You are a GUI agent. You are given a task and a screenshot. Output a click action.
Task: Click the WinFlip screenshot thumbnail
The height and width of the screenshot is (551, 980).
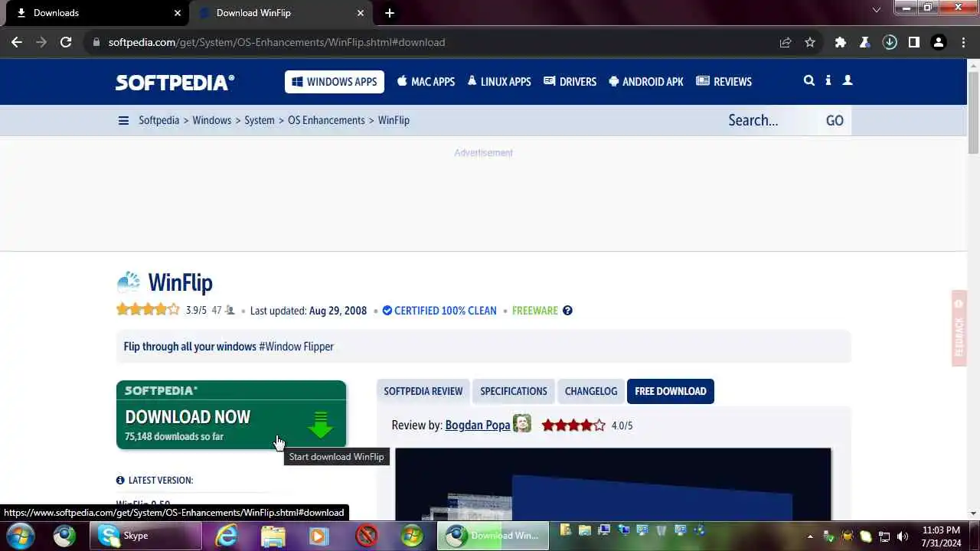pos(612,484)
